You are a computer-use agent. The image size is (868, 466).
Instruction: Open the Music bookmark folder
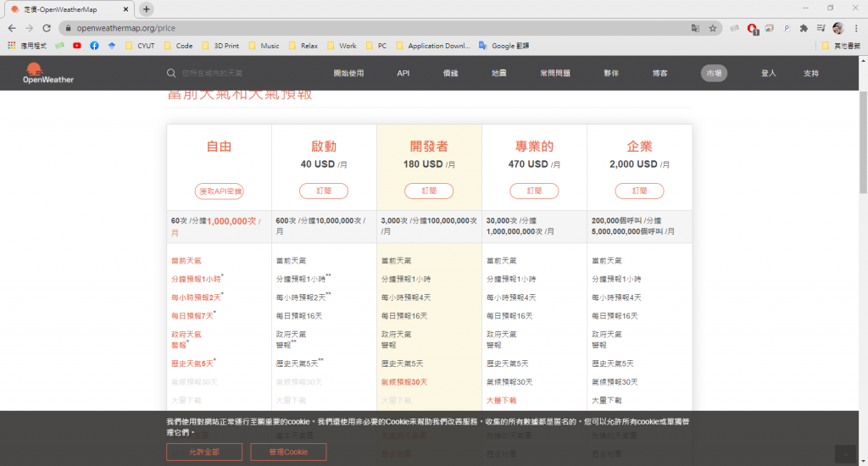pyautogui.click(x=264, y=46)
